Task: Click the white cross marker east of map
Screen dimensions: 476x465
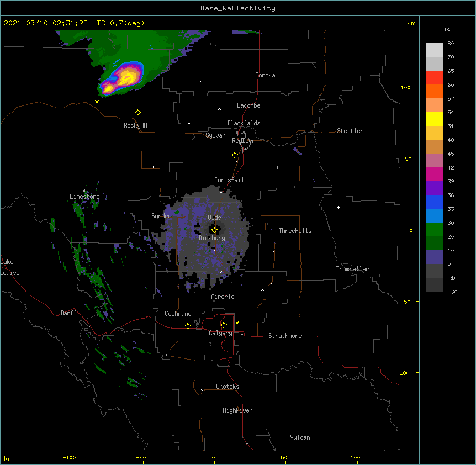Action: [x=338, y=207]
